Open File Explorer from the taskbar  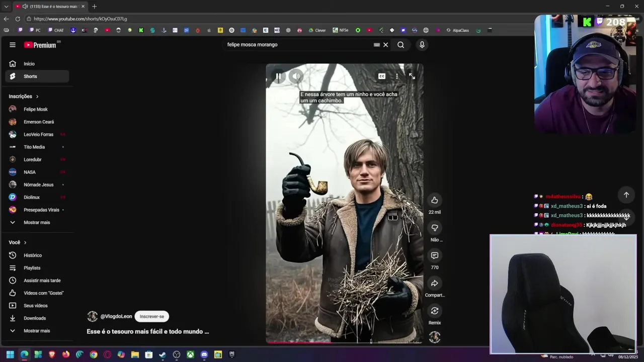coord(135,354)
